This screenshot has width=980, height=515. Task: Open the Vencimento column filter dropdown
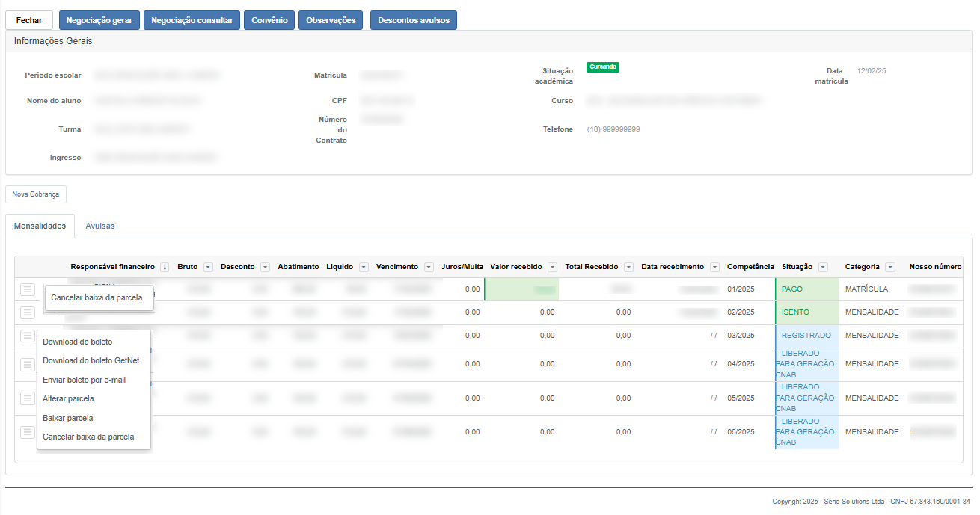(x=429, y=267)
